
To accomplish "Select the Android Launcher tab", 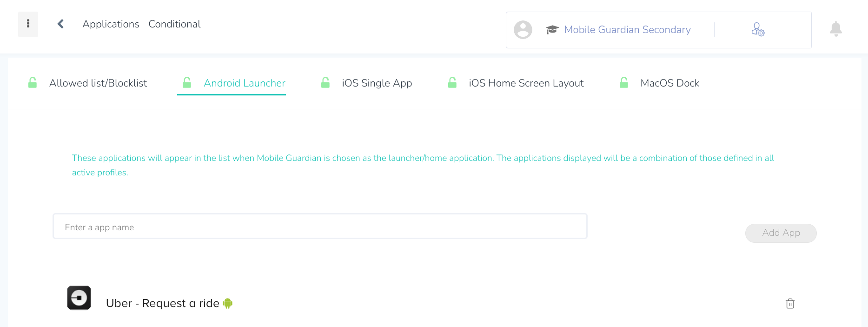I will click(245, 83).
